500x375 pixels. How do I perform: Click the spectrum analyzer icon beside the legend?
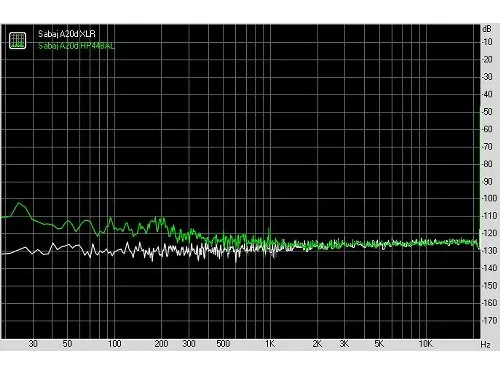coord(17,40)
